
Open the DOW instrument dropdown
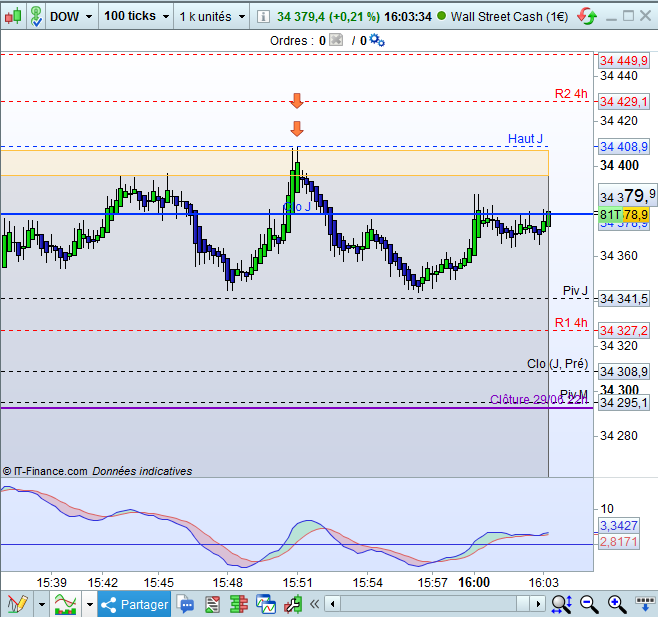(x=71, y=16)
